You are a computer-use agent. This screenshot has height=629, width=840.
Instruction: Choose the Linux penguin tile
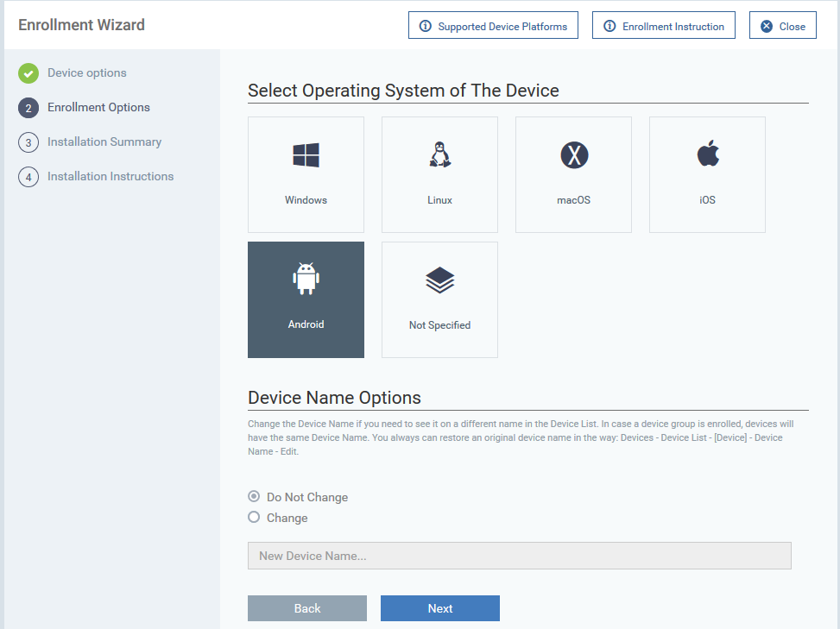pos(439,174)
